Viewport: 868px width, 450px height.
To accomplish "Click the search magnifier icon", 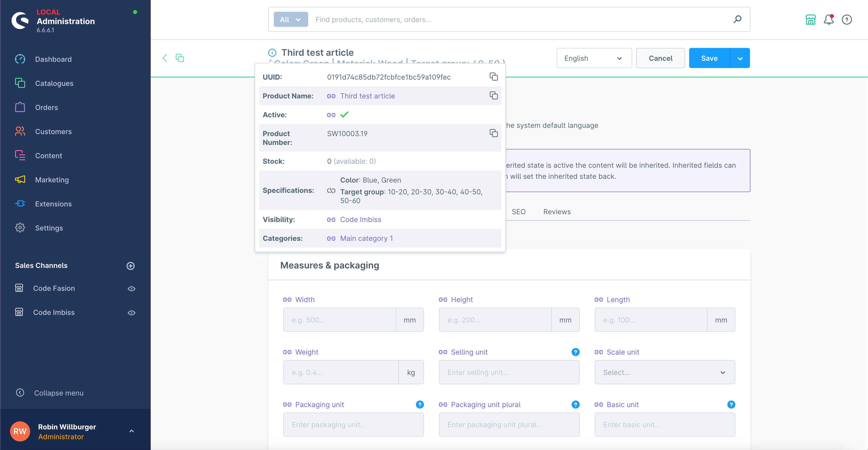I will tap(738, 19).
